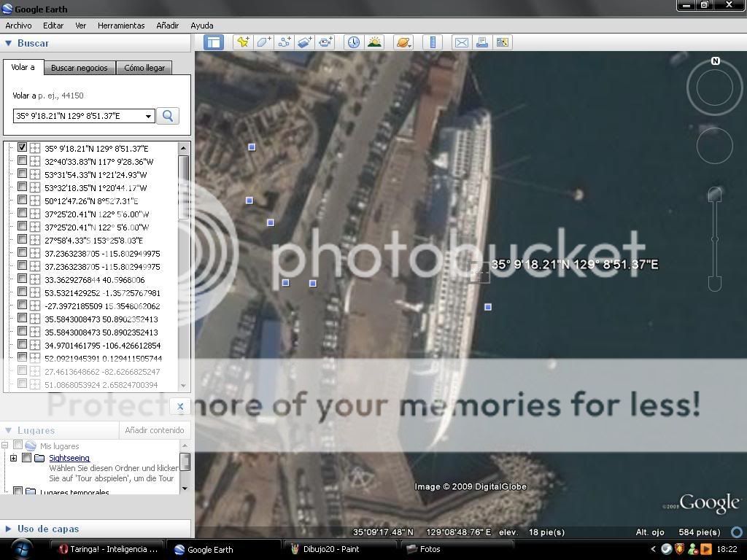This screenshot has height=560, width=747.
Task: Open the planet switcher icon
Action: [403, 42]
